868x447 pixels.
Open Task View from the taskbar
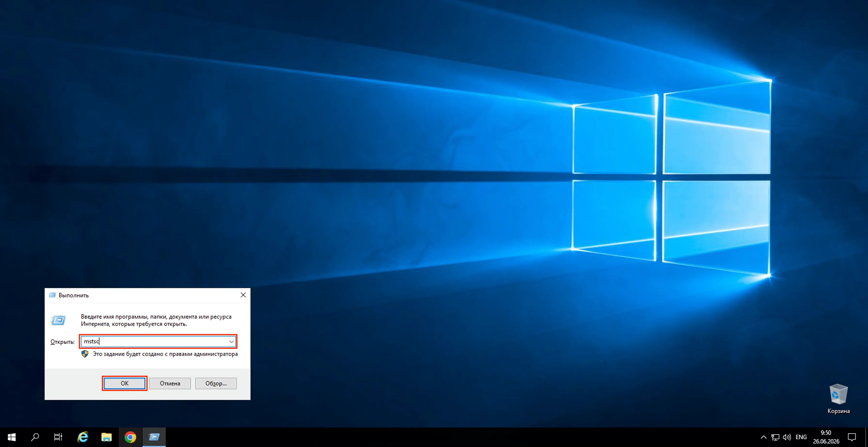(58, 437)
